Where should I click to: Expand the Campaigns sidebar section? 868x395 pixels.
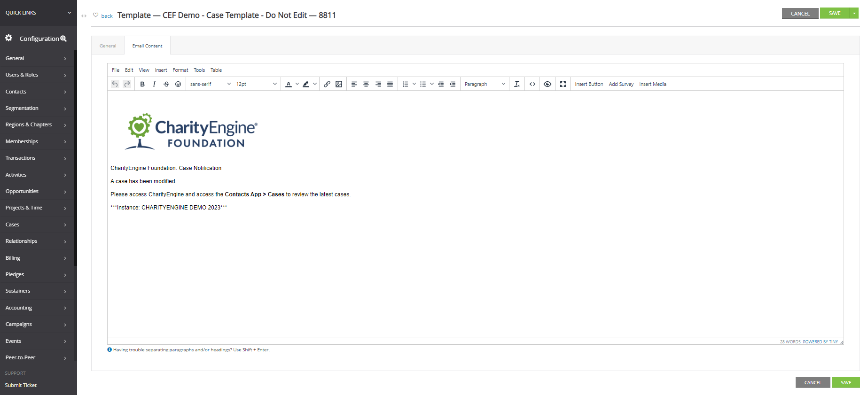(x=37, y=324)
